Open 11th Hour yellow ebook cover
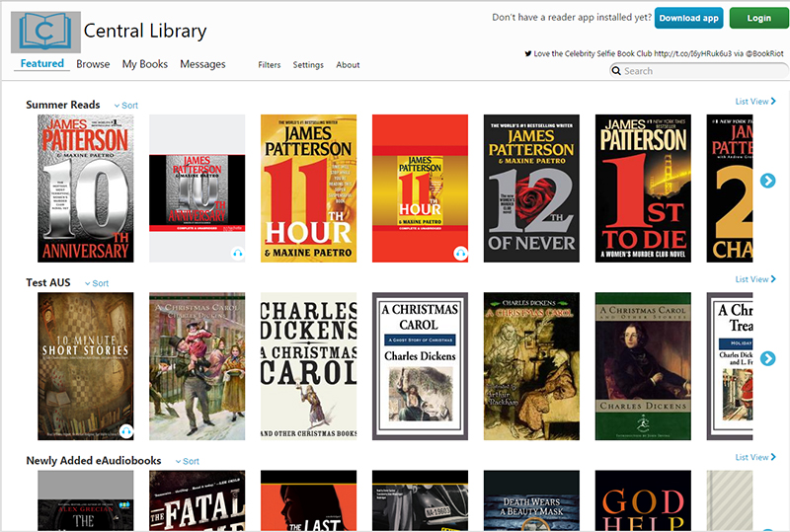The image size is (790, 532). point(308,189)
